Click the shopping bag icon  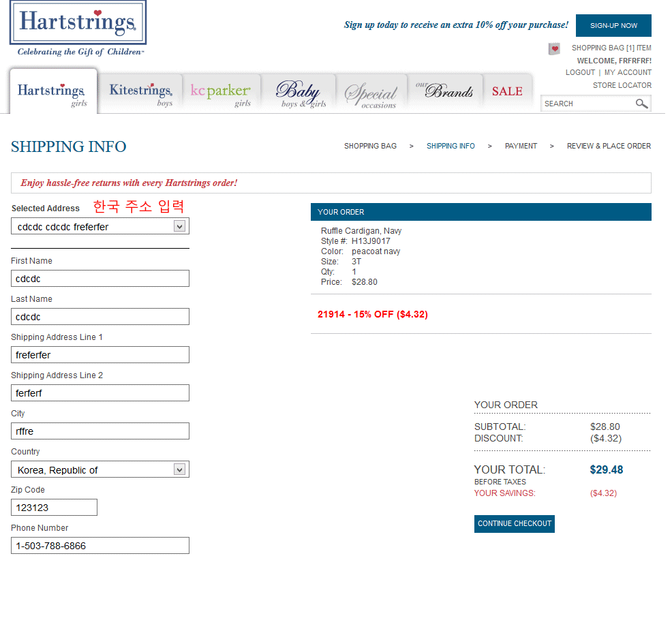554,48
